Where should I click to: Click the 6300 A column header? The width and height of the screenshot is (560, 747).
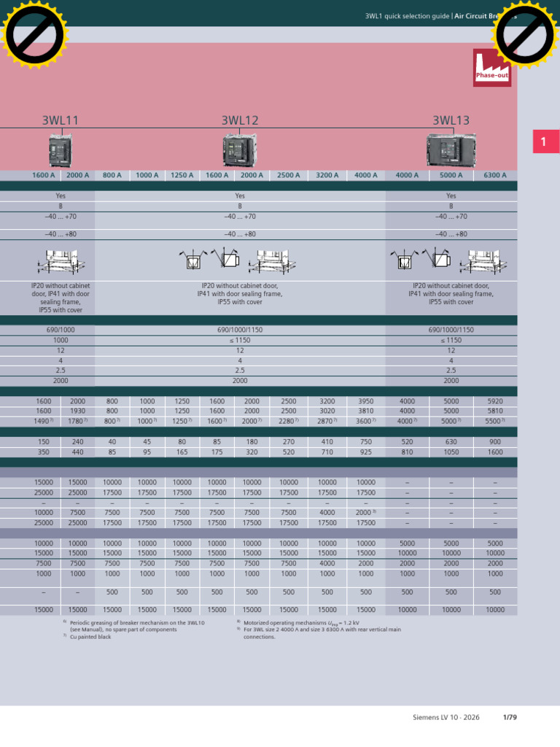click(495, 175)
